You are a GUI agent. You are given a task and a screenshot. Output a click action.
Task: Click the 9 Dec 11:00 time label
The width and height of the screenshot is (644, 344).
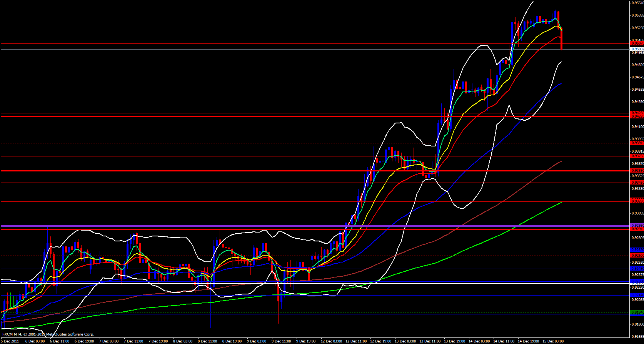281,341
